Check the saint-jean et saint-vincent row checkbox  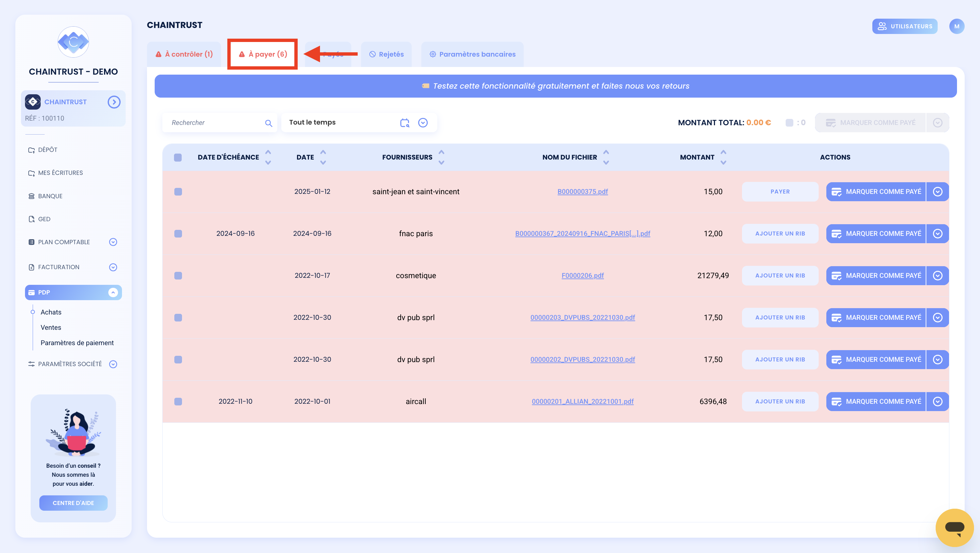[x=178, y=192]
